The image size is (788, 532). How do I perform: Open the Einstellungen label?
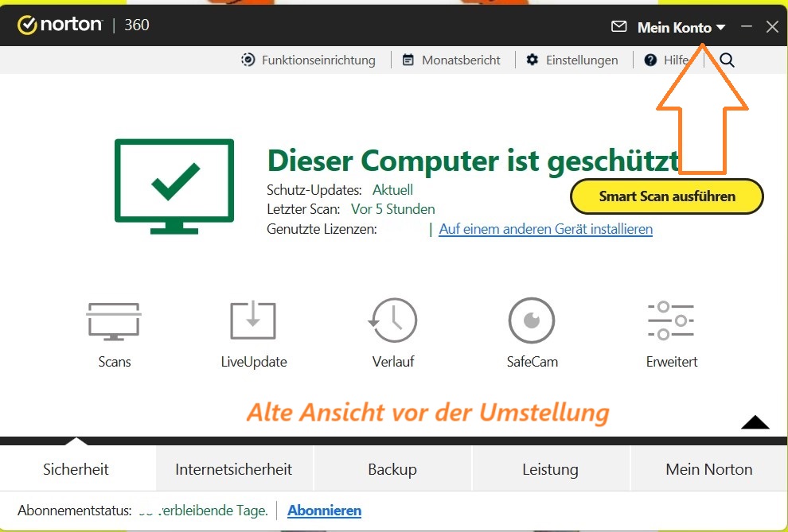point(582,60)
